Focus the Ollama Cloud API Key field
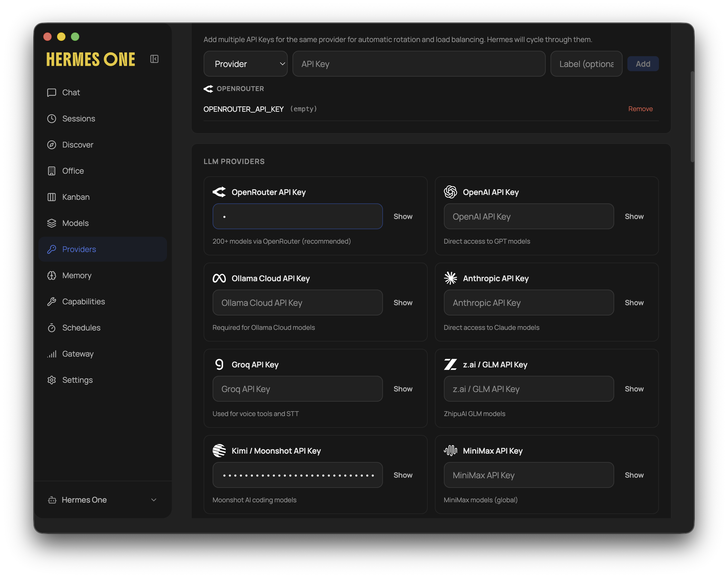 click(x=298, y=303)
